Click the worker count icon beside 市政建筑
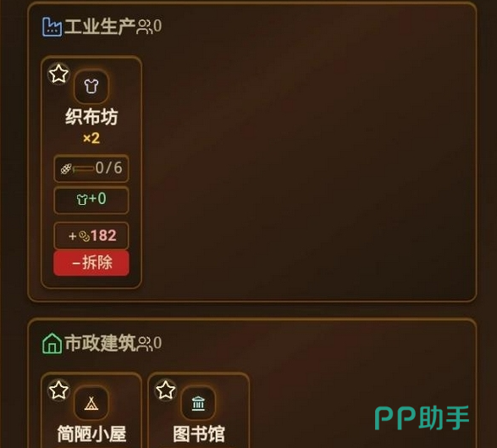 144,344
